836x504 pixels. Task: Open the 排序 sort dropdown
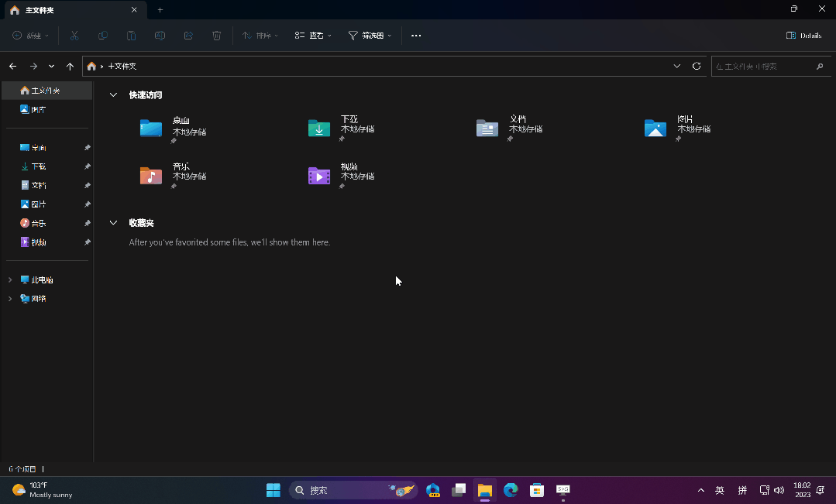[x=259, y=35]
